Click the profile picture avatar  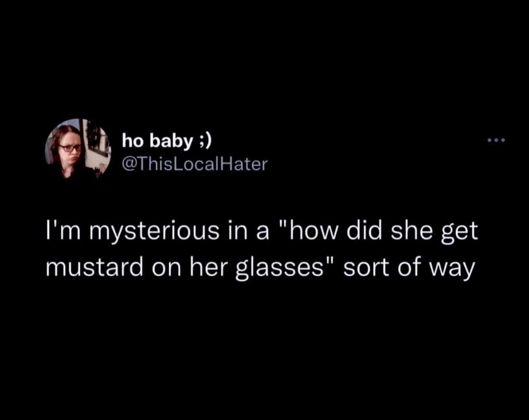78,149
